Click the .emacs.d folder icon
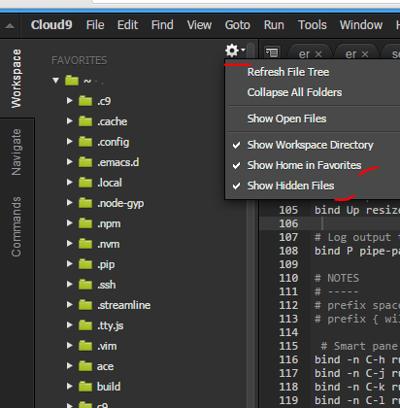 (x=85, y=162)
